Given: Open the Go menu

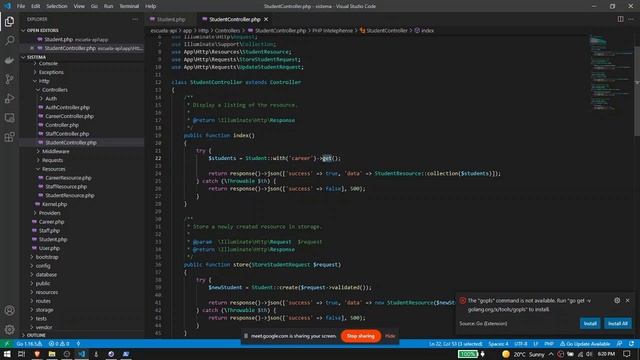Looking at the screenshot, I should coord(94,6).
